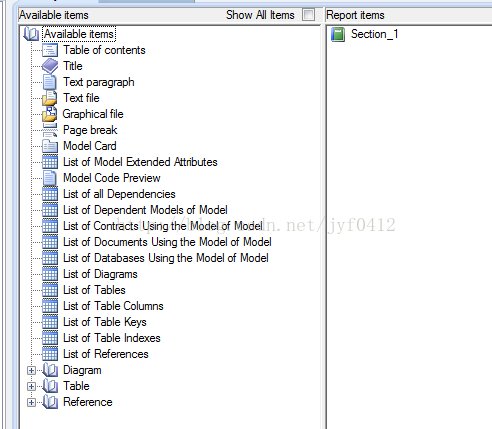Select Section_1 in Report items
Viewport: 492px width, 429px height.
[374, 34]
